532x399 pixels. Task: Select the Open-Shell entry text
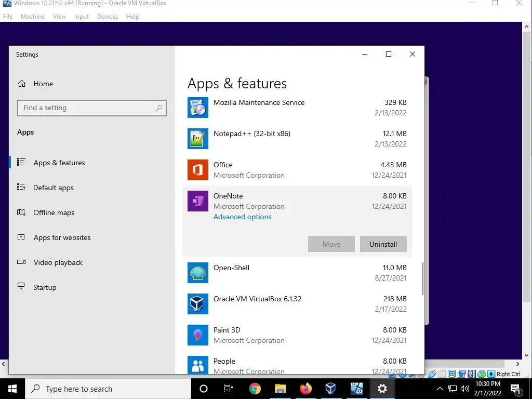231,268
